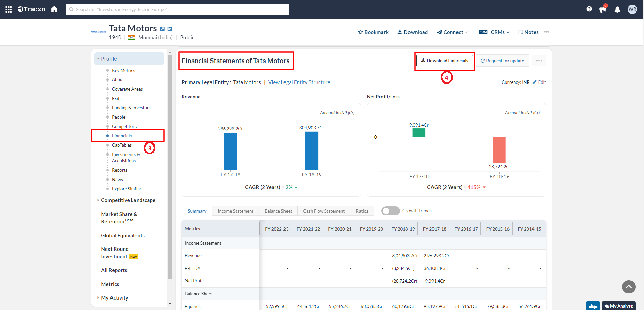This screenshot has height=310, width=644.
Task: Click Request for update
Action: [502, 61]
